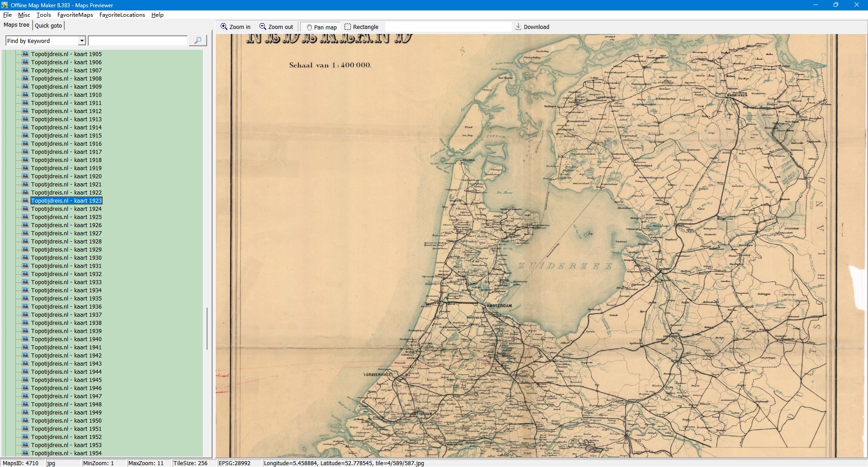The image size is (868, 467).
Task: Click the map icon beside kaart 1910
Action: click(x=25, y=95)
